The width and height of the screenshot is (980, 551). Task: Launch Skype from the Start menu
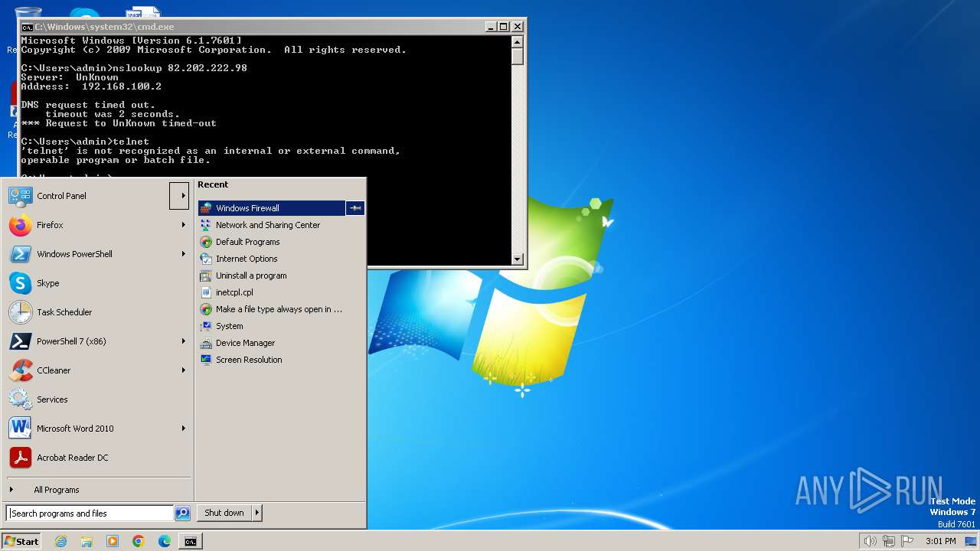(96, 283)
